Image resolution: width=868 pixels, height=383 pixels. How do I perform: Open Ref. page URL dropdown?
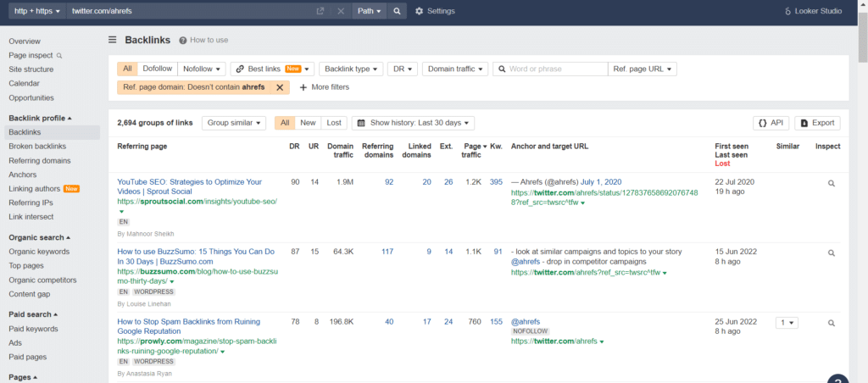643,69
